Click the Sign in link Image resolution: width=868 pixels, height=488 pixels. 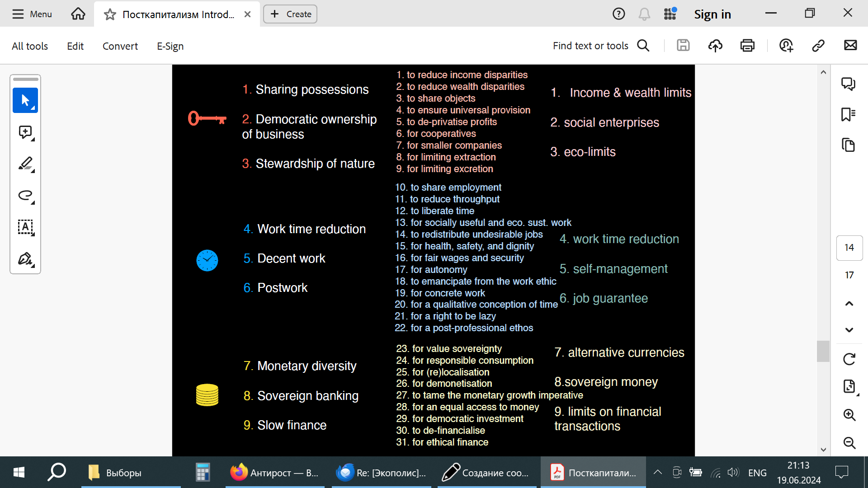click(x=712, y=14)
